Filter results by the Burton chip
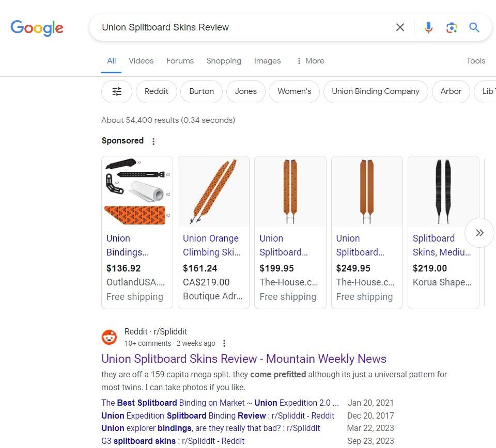This screenshot has width=496, height=448. pyautogui.click(x=202, y=91)
